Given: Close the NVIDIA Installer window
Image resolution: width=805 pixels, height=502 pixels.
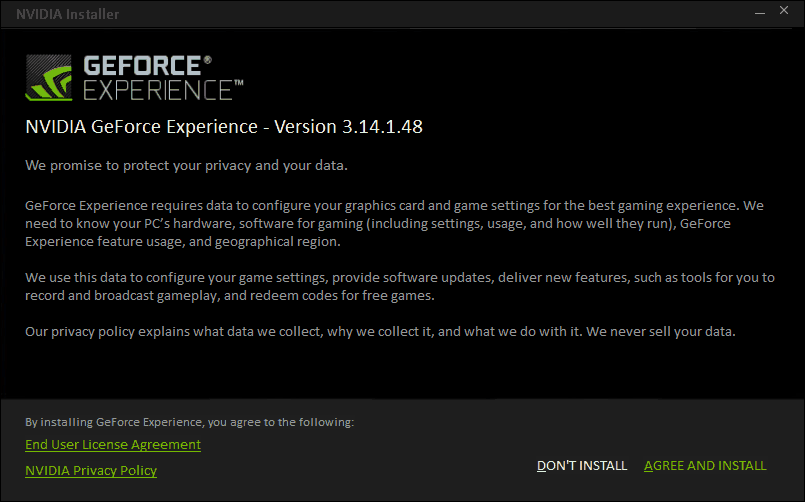Looking at the screenshot, I should [x=783, y=10].
